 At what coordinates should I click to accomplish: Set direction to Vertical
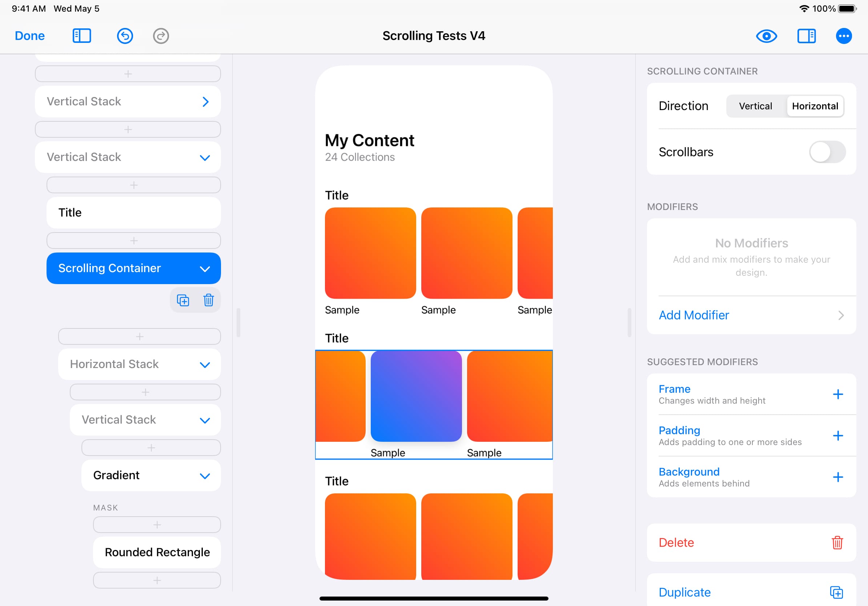point(755,106)
